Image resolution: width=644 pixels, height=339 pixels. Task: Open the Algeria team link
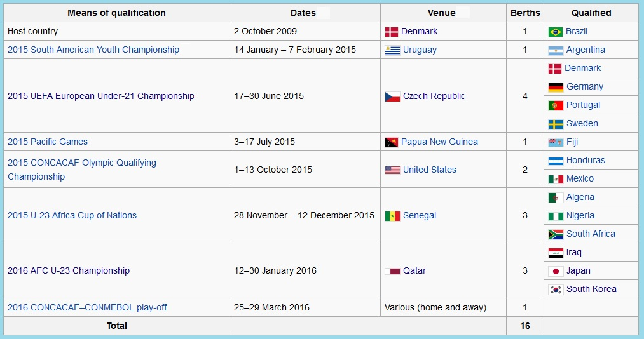580,197
